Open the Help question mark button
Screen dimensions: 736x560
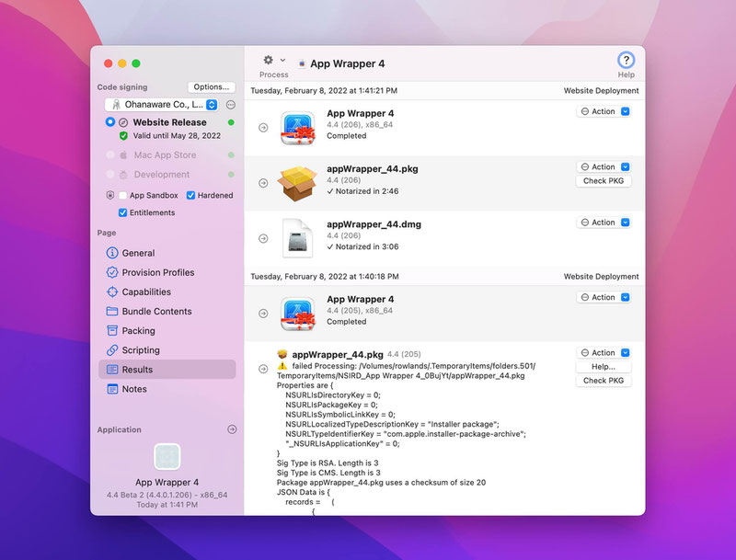coord(626,60)
